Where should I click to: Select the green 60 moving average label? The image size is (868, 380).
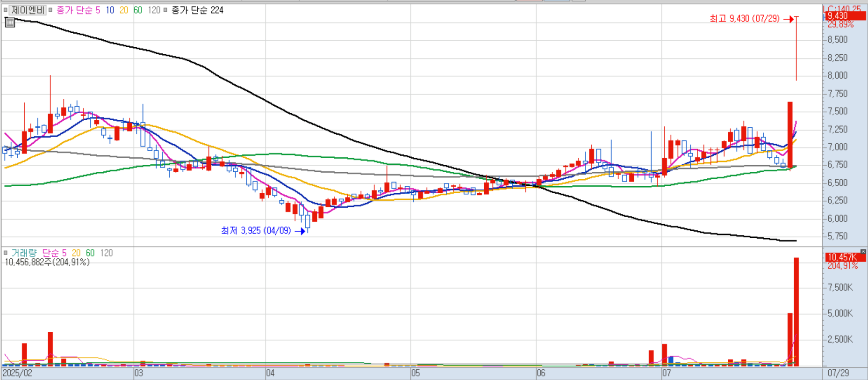tap(138, 10)
